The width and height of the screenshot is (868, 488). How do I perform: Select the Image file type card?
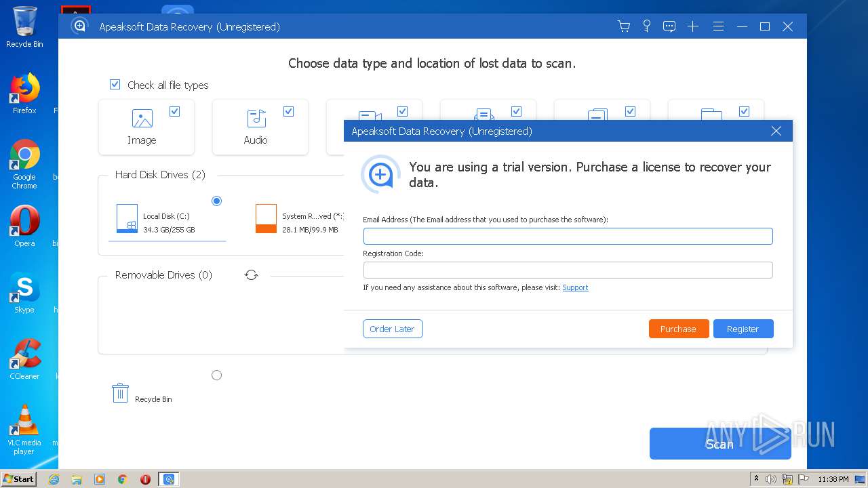[146, 127]
